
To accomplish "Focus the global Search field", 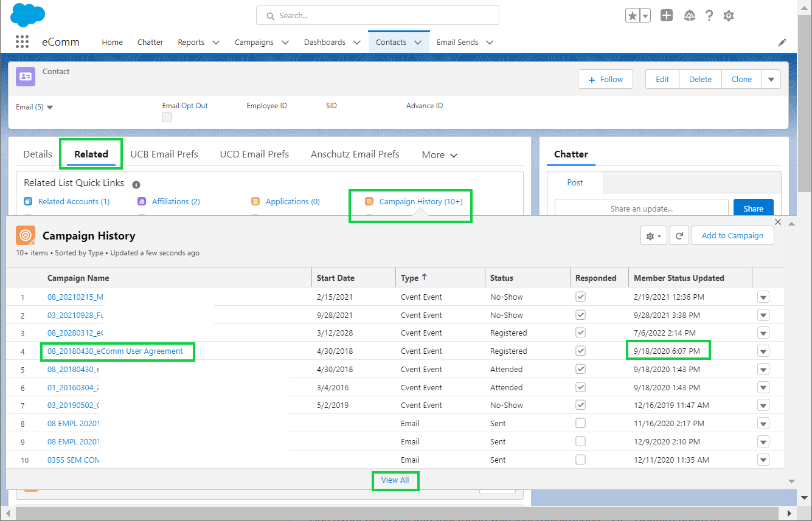I will pyautogui.click(x=377, y=15).
